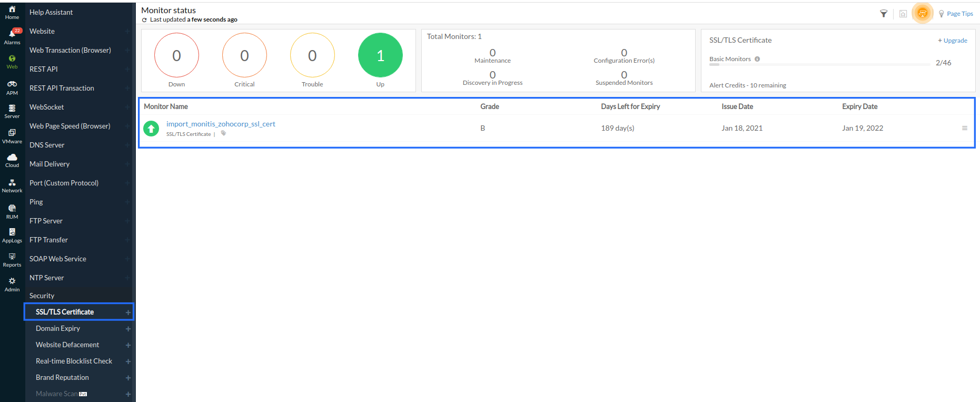The image size is (980, 402).
Task: Open import_monitis_zohocorp_ssl_cert monitor link
Action: 221,124
